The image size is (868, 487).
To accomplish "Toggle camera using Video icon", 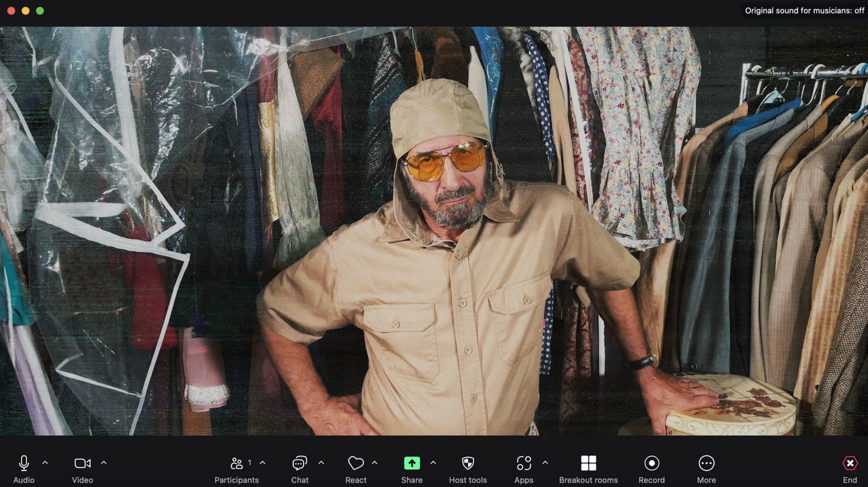I will point(82,463).
